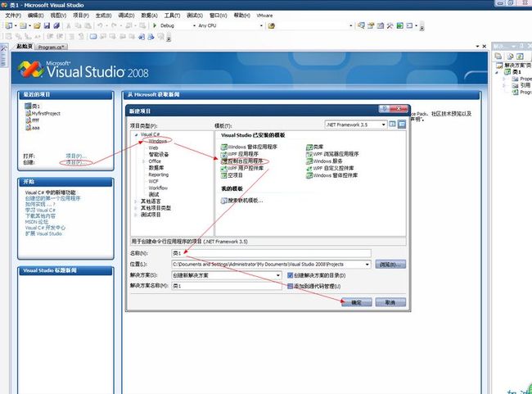Image resolution: width=532 pixels, height=394 pixels.
Task: Open the 调试(D) menu
Action: [x=127, y=16]
